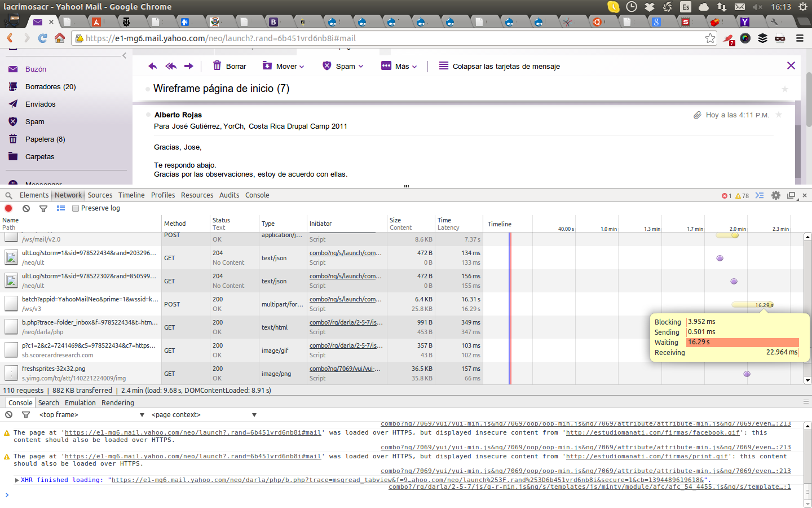The image size is (812, 508).
Task: Click the DevTools search magnifier icon
Action: tap(8, 195)
